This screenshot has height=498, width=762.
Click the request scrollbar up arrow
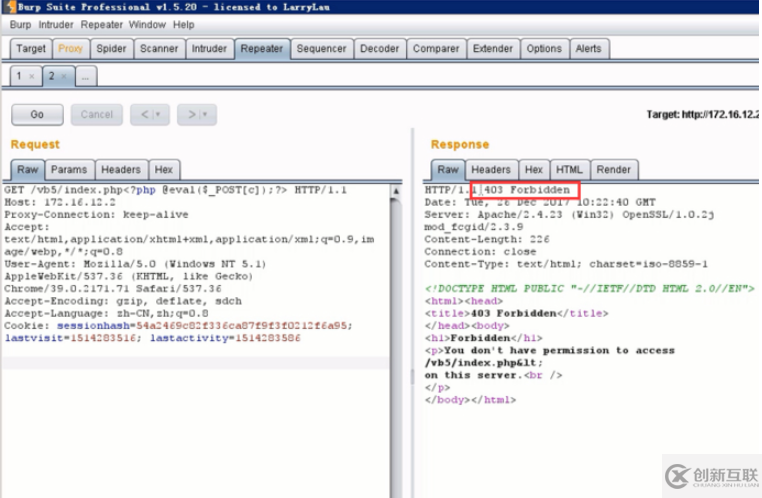[x=396, y=191]
